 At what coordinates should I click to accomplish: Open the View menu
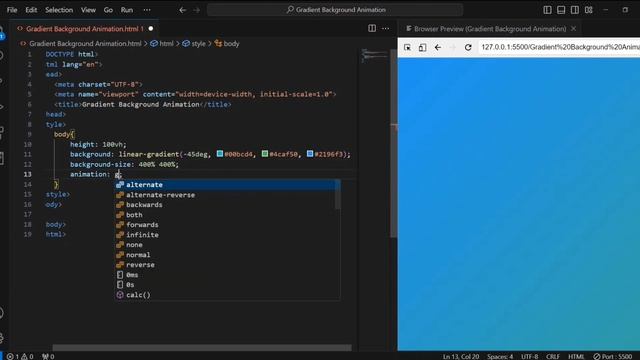(x=88, y=10)
